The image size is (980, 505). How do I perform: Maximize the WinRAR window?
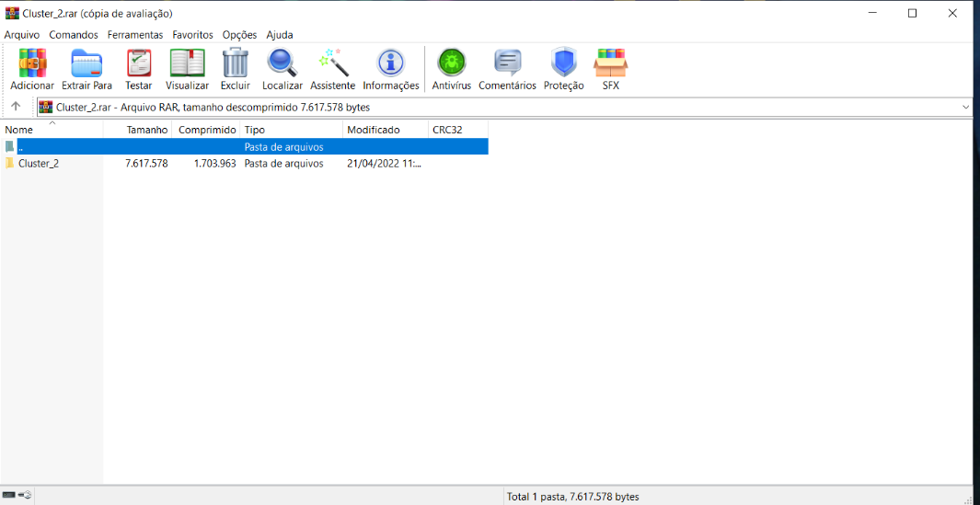(x=913, y=13)
